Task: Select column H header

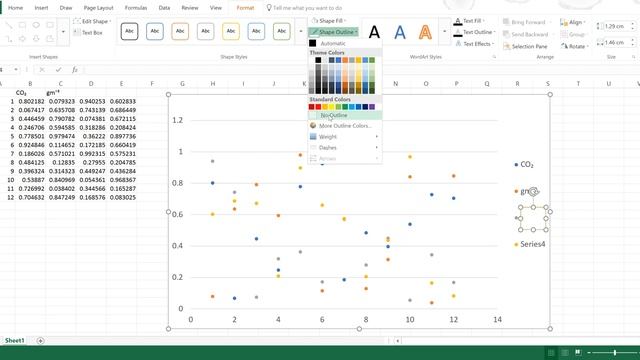Action: 213,84
